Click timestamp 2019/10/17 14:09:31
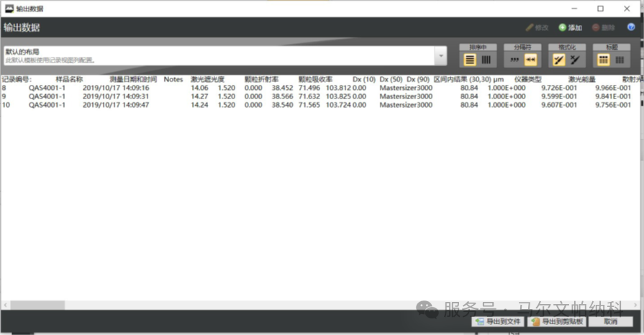The image size is (644, 335). point(116,96)
